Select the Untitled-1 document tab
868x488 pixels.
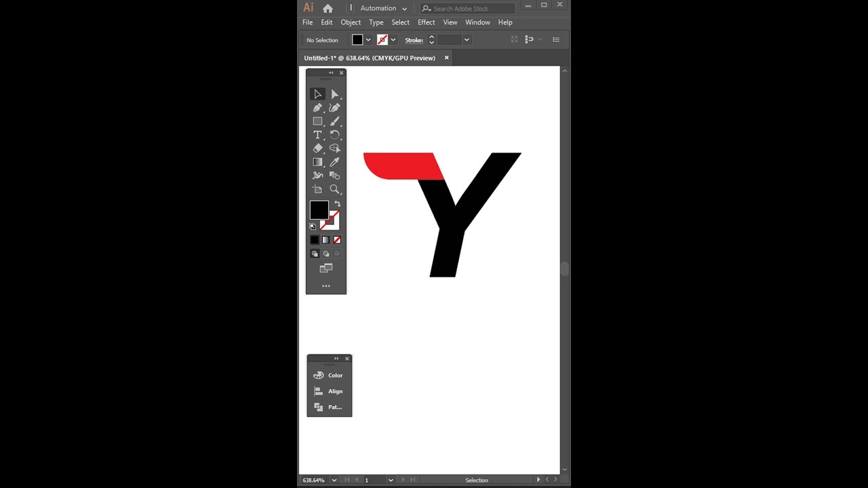(x=370, y=58)
